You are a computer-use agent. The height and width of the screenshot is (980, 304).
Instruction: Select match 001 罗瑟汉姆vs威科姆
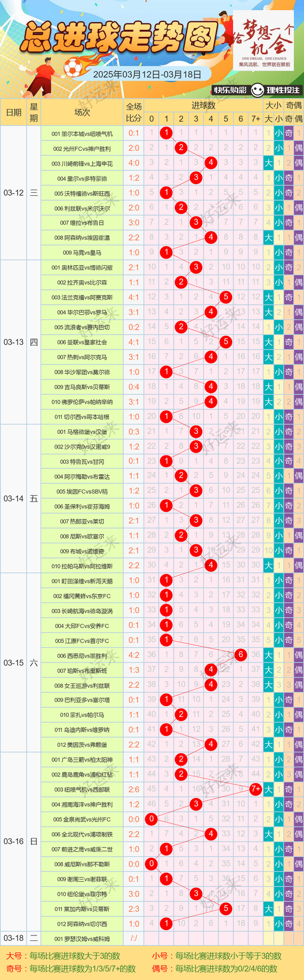pos(82,938)
